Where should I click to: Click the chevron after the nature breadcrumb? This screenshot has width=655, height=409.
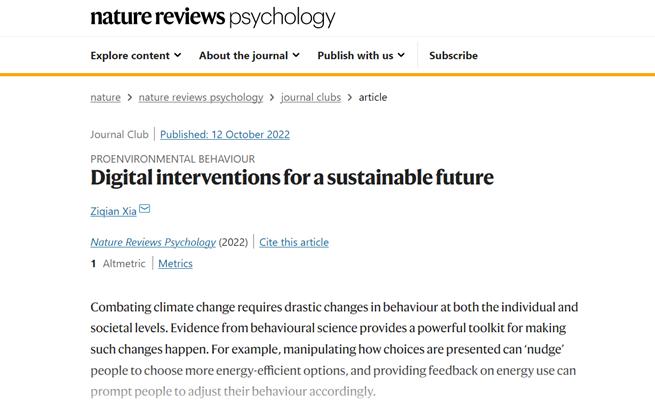pyautogui.click(x=130, y=97)
